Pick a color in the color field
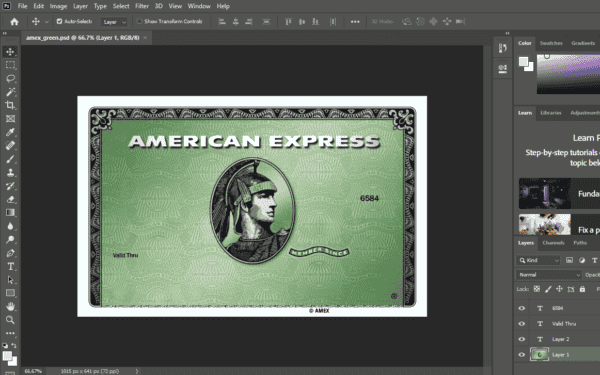 568,74
